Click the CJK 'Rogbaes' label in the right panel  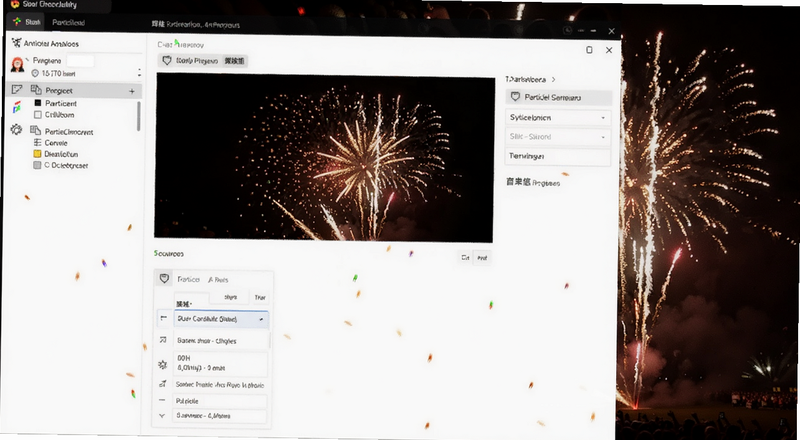click(533, 182)
